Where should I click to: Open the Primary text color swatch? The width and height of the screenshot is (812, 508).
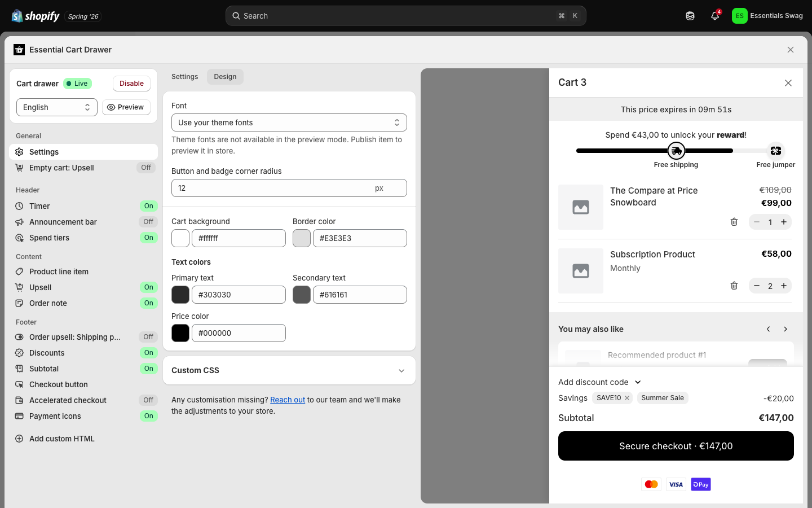tap(180, 295)
